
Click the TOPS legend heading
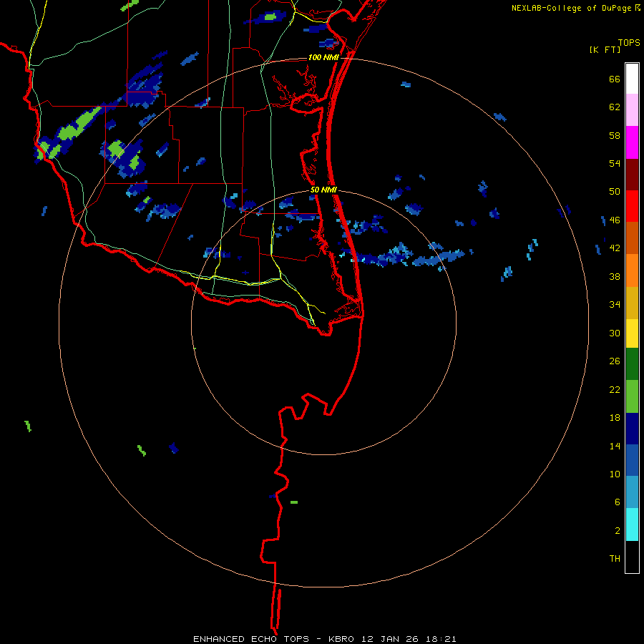point(629,43)
